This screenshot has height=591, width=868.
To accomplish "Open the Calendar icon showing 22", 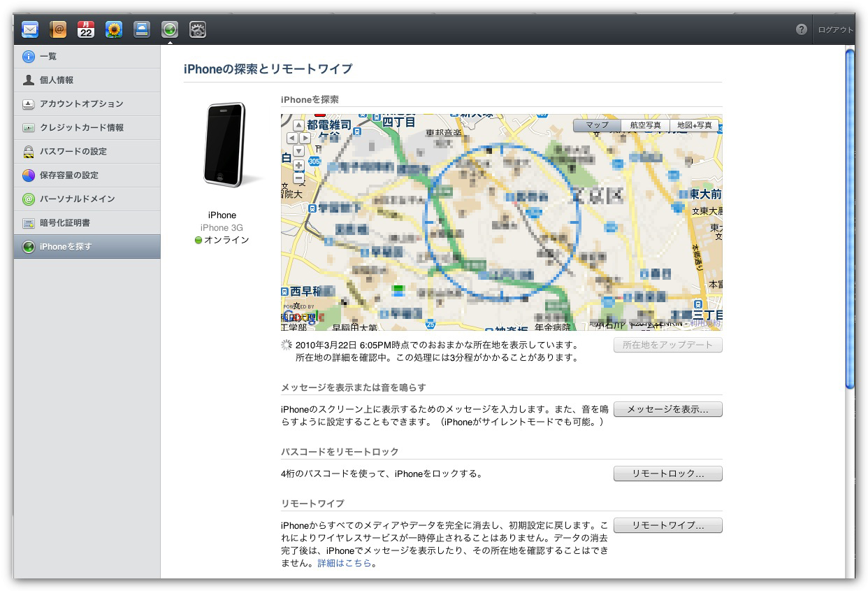I will [x=86, y=29].
